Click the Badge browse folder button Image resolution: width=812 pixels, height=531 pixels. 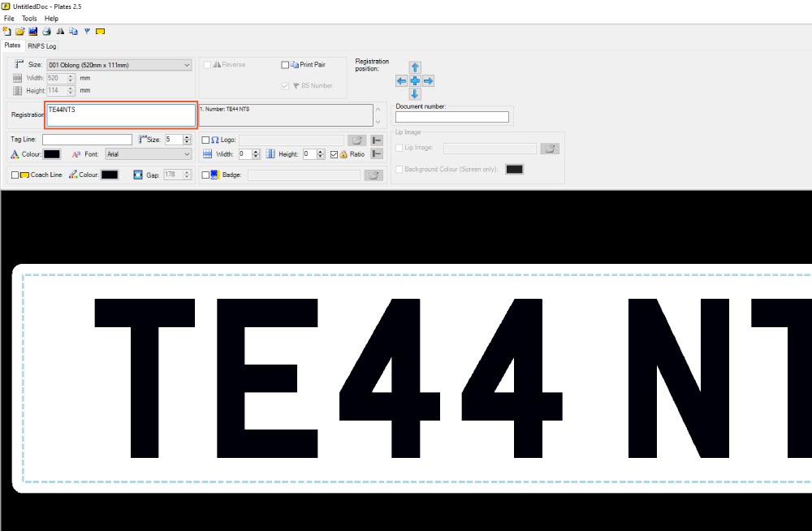[374, 175]
